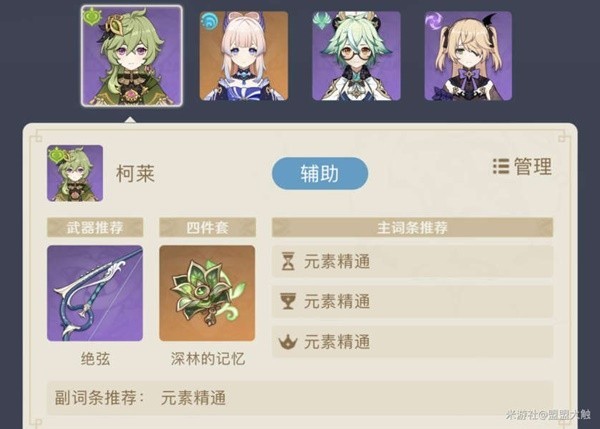
Task: Select Fischl's portrait in the team row
Action: coord(468,56)
